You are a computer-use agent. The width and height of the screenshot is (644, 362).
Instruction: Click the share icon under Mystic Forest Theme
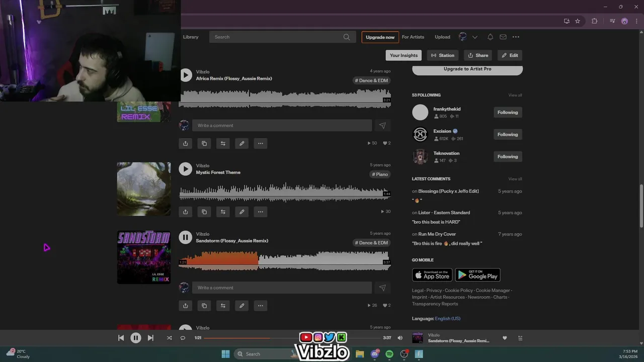point(185,212)
